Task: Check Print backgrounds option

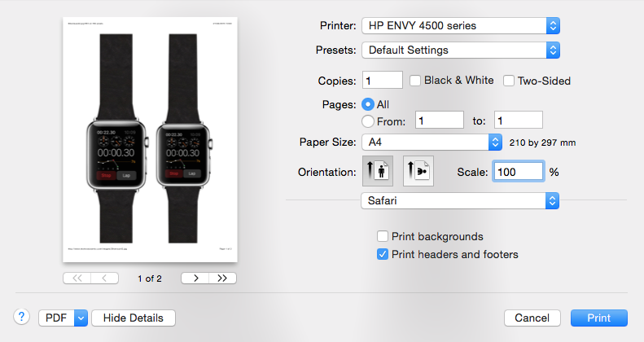Action: pos(383,236)
